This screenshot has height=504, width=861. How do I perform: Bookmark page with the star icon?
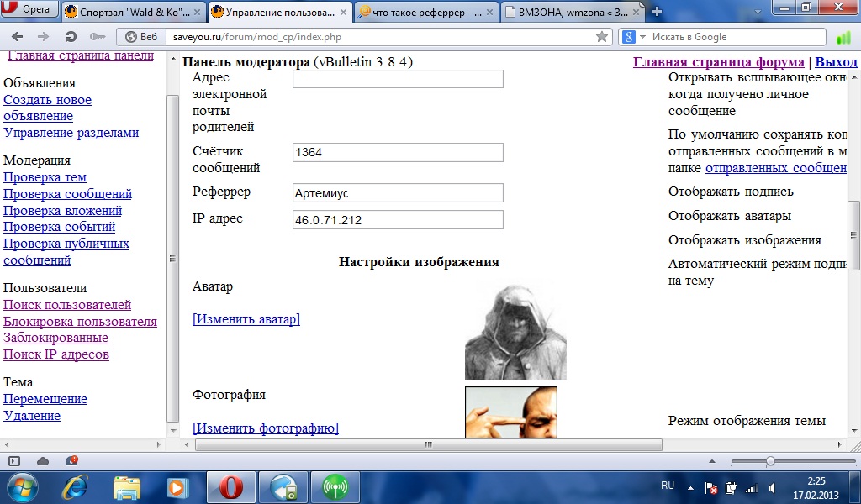click(602, 37)
